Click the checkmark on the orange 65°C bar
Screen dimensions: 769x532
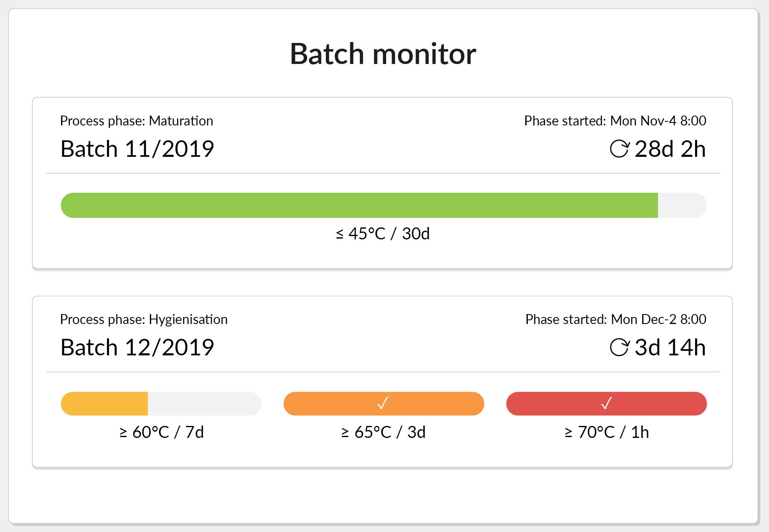point(383,403)
